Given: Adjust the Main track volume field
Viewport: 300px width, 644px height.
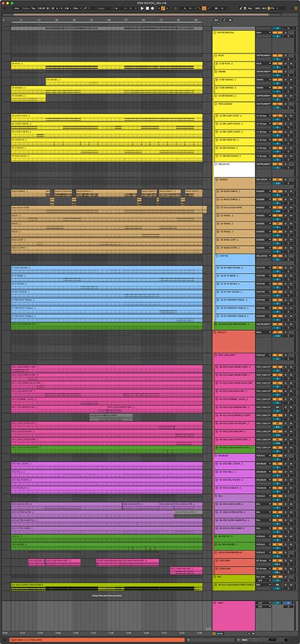Looking at the screenshot, I should (277, 602).
